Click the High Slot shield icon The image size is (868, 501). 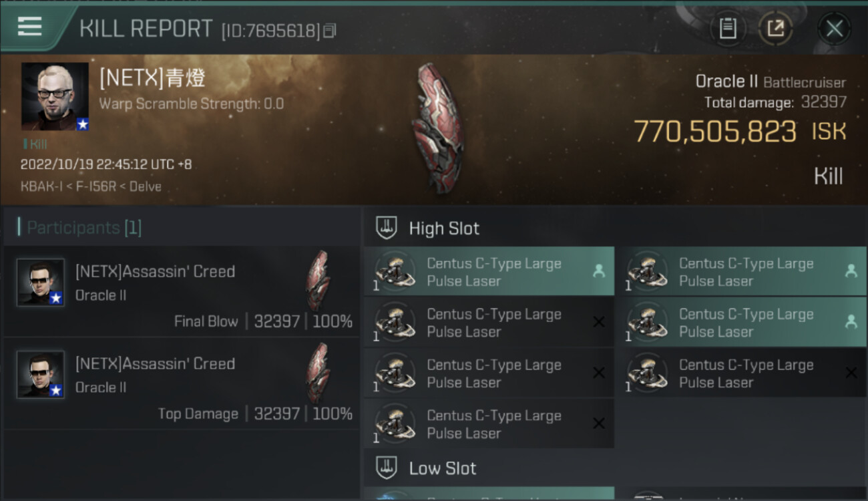(387, 228)
